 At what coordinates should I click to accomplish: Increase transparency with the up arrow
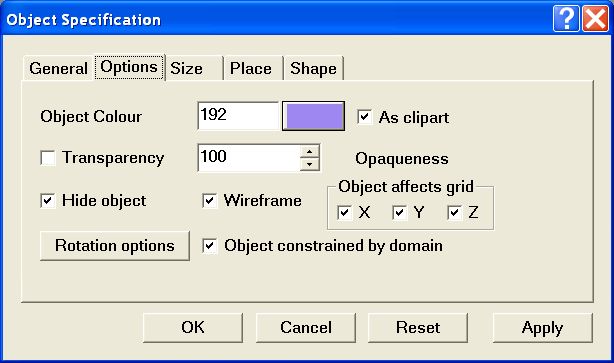tap(310, 151)
